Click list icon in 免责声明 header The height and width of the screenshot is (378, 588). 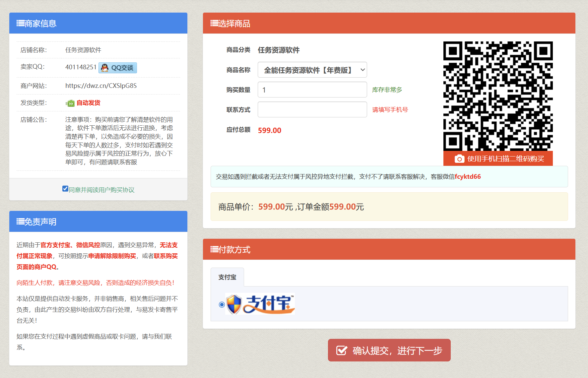20,221
